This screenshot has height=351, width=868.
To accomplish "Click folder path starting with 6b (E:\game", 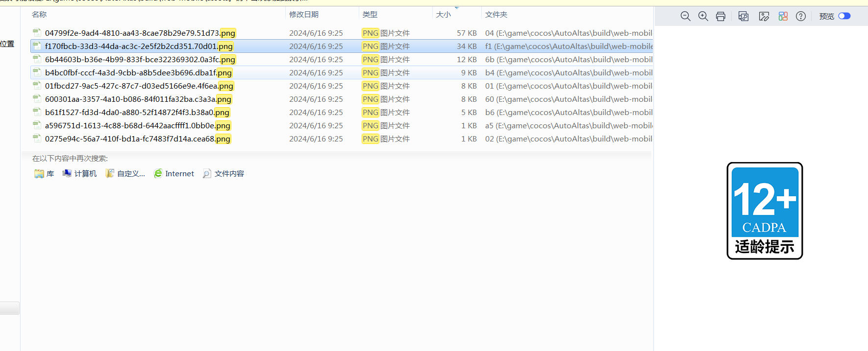I will click(569, 59).
